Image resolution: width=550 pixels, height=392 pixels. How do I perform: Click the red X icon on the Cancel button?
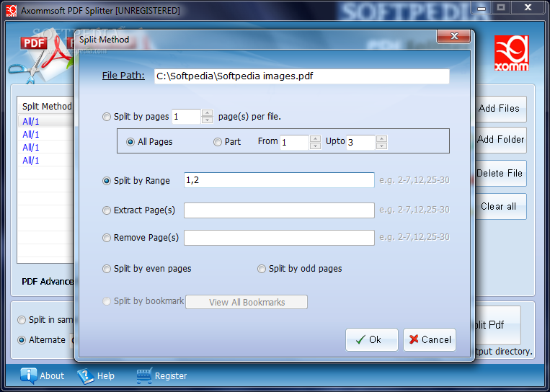[x=414, y=339]
